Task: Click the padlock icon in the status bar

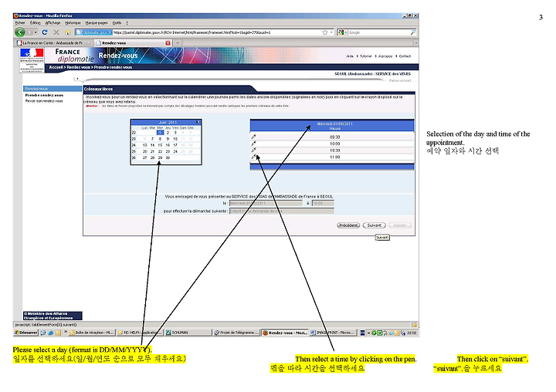Action: (414, 325)
